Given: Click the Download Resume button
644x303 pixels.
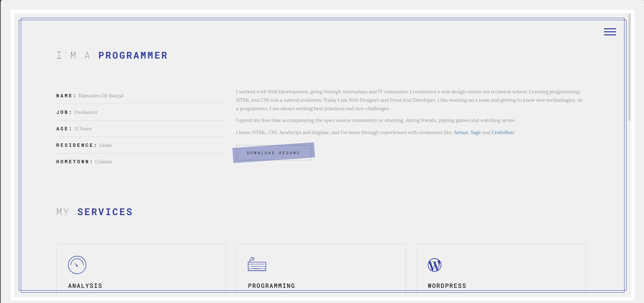Looking at the screenshot, I should tap(273, 153).
